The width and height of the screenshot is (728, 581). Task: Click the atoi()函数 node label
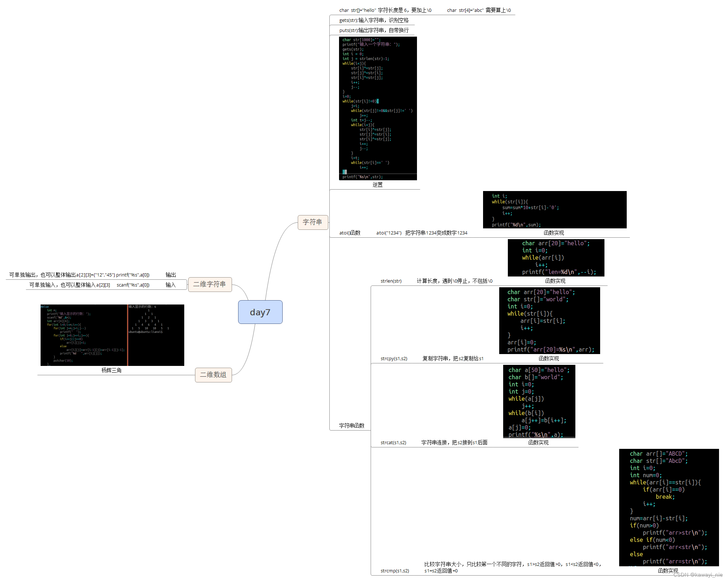(350, 233)
